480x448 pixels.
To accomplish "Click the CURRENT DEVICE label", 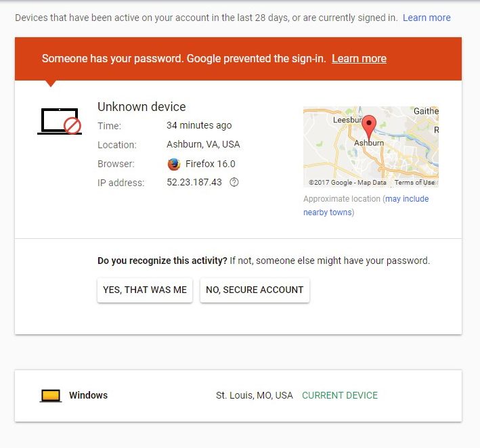I will coord(340,395).
